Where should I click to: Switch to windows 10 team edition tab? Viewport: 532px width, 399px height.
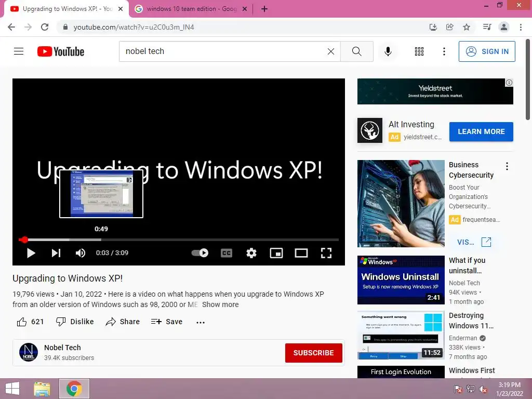coord(191,9)
